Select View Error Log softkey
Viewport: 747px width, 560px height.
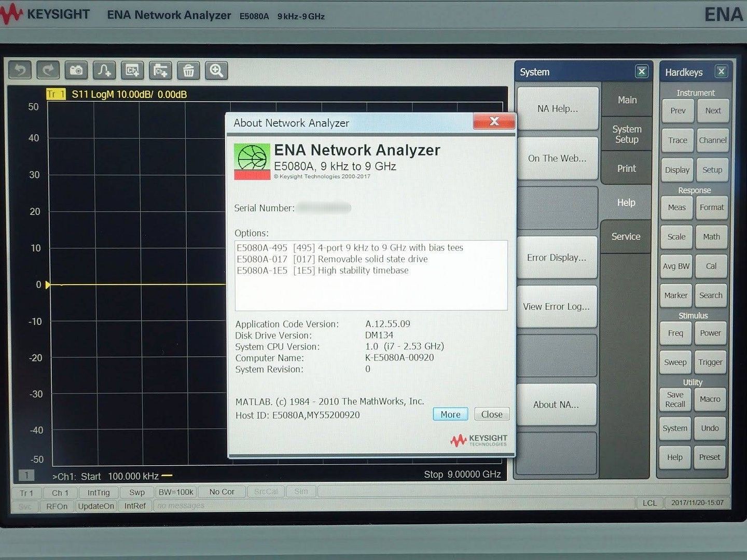click(x=557, y=306)
